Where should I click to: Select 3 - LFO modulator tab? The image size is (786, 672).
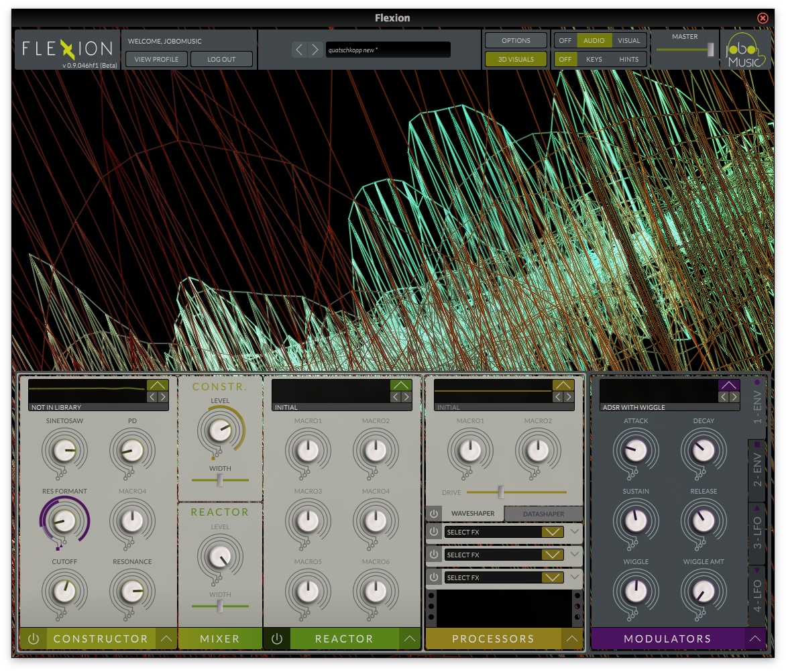757,533
